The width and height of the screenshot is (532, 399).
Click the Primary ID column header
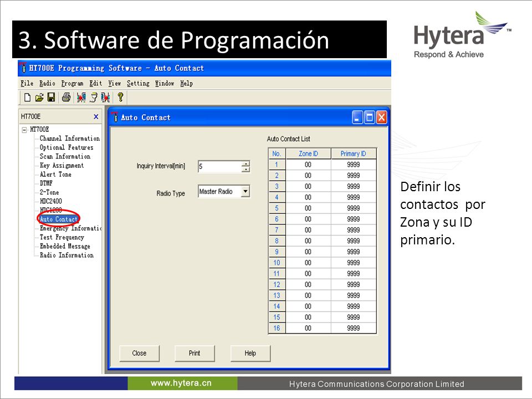pos(353,154)
